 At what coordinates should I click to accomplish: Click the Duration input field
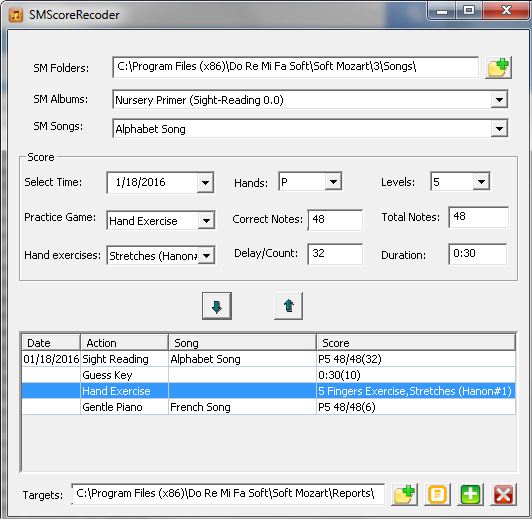coord(478,254)
